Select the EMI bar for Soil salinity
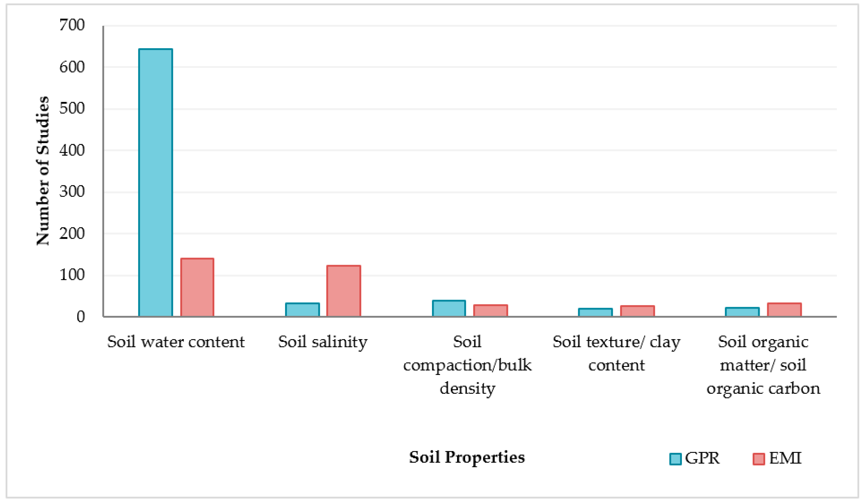This screenshot has height=504, width=864. pyautogui.click(x=344, y=291)
